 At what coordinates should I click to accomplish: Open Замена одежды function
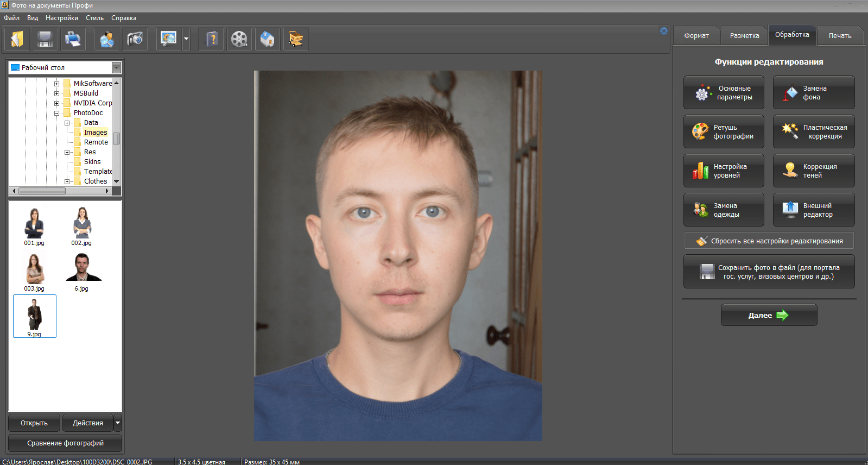point(724,210)
